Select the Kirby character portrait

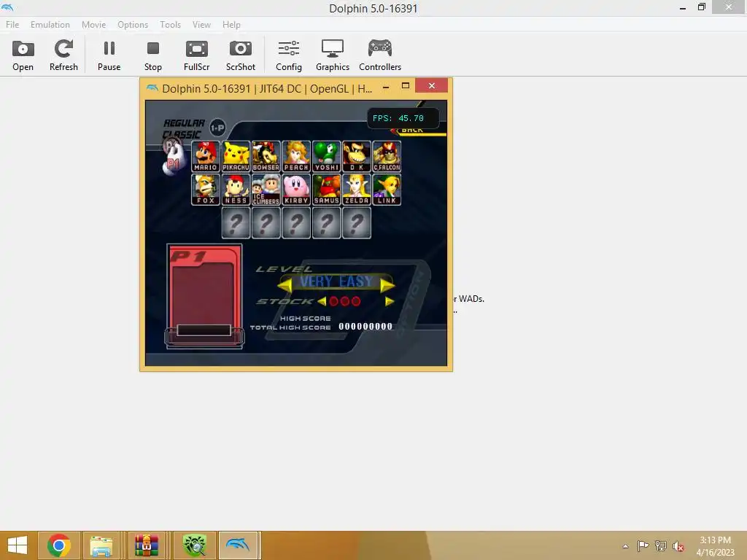(296, 190)
